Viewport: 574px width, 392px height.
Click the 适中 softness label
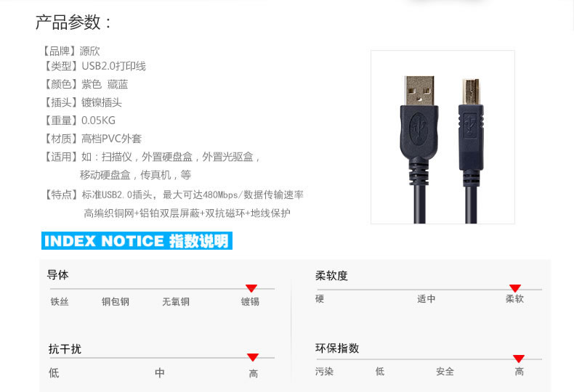pyautogui.click(x=426, y=299)
